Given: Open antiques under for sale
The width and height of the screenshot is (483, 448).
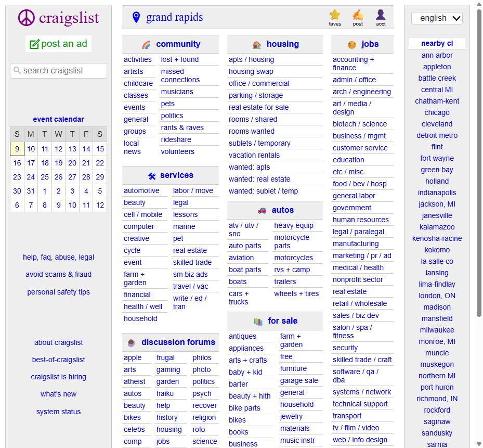Looking at the screenshot, I should click(x=242, y=336).
